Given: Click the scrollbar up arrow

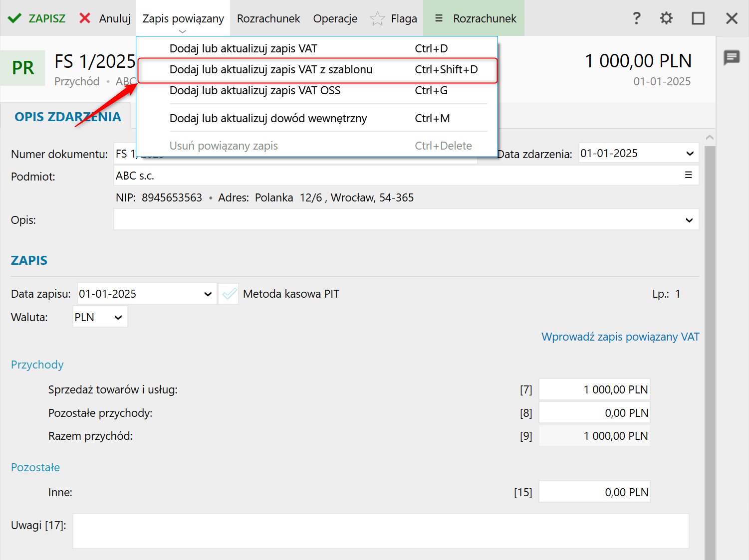Looking at the screenshot, I should (x=710, y=137).
